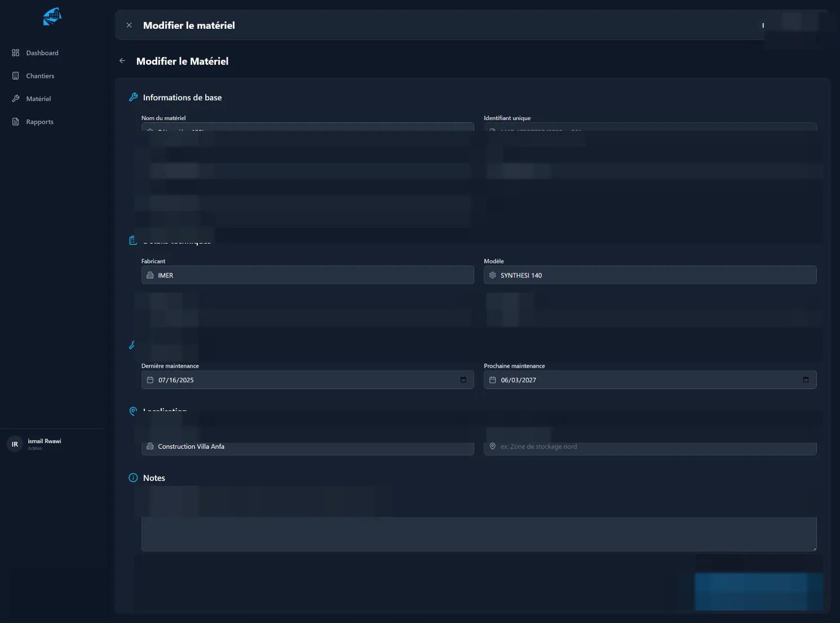
Task: Click calendar icon beside 06/03/2027
Action: (x=493, y=380)
